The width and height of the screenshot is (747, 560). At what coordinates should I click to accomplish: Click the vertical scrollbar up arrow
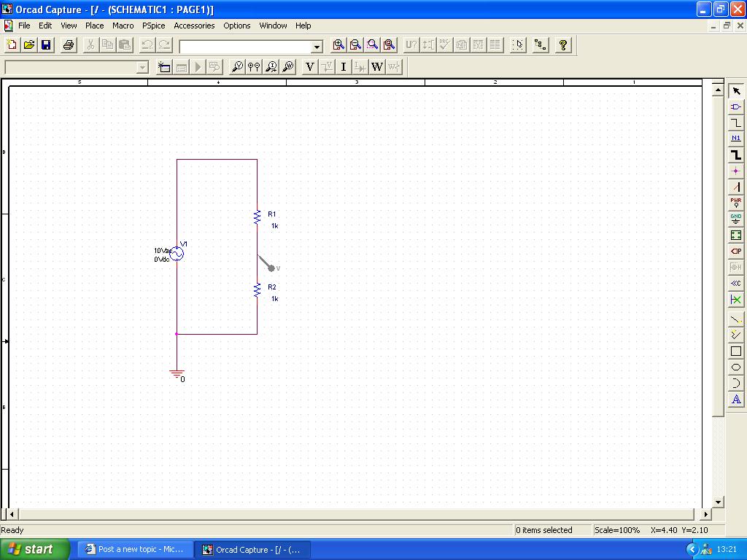click(718, 90)
